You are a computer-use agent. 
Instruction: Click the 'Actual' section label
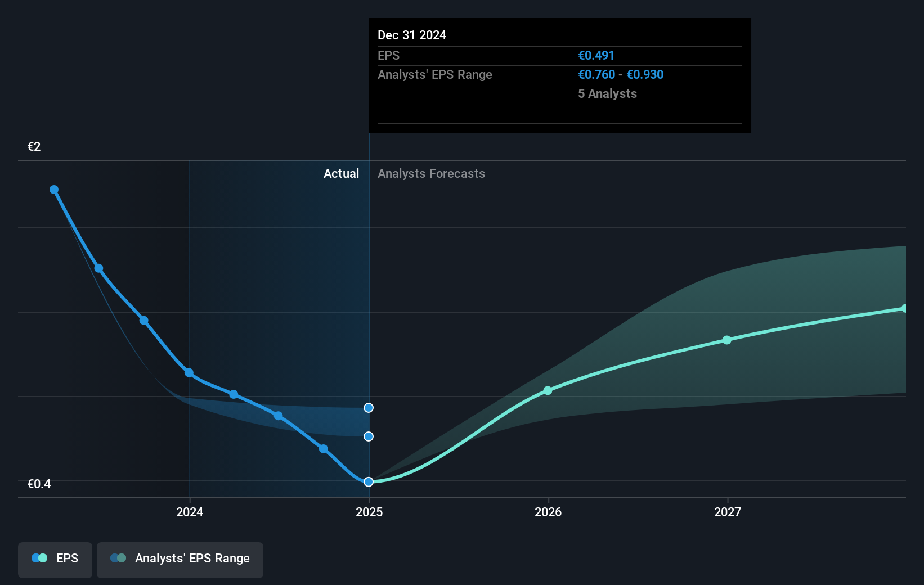point(341,174)
